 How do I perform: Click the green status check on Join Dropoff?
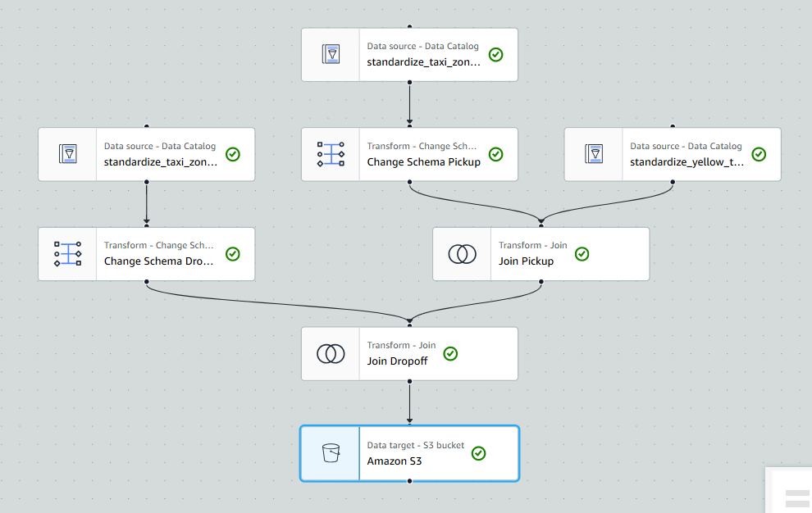coord(450,354)
